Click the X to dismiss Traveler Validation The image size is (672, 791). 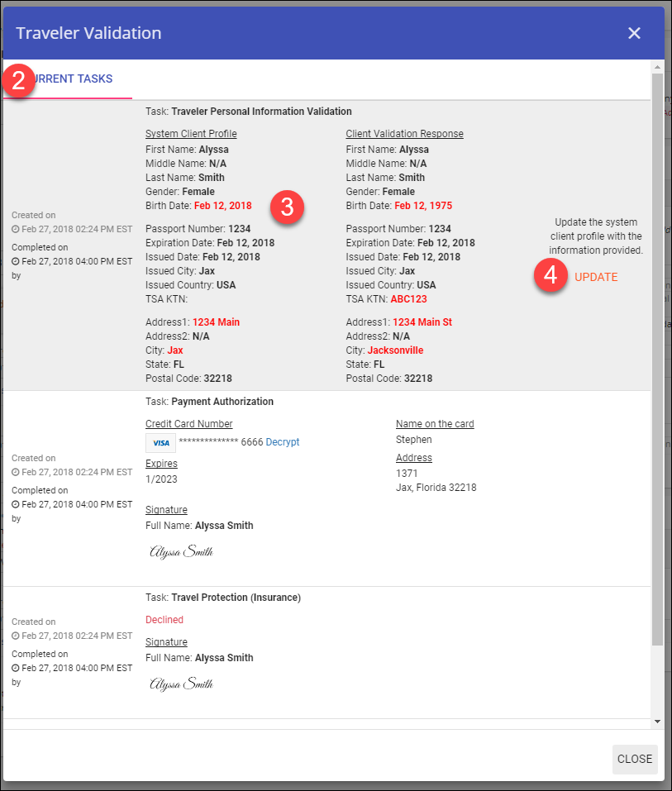pyautogui.click(x=634, y=33)
